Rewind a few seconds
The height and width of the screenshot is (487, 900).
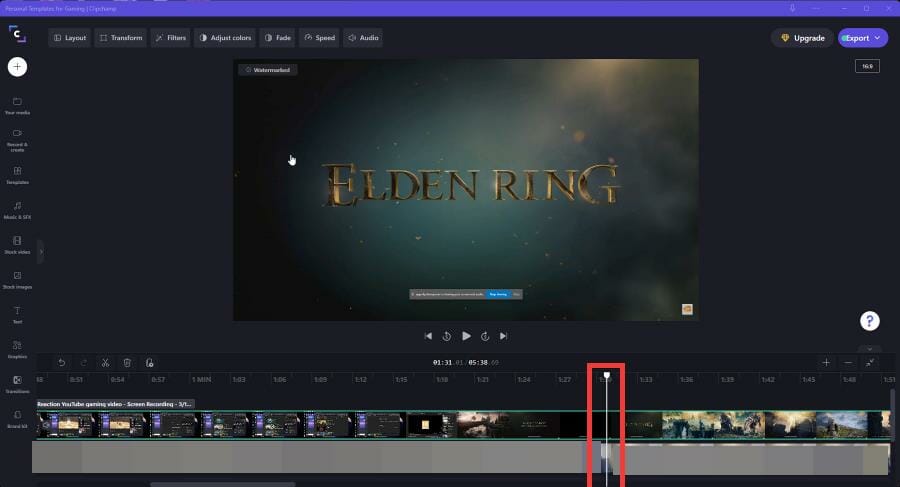447,336
